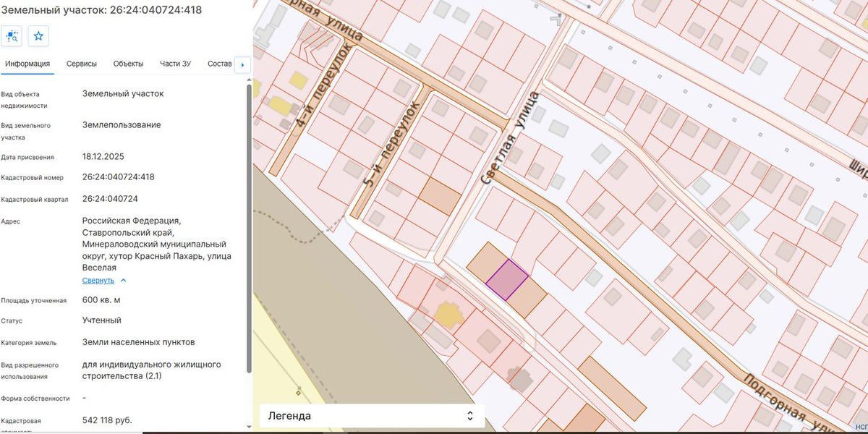This screenshot has width=868, height=434.
Task: Click the area value 600 кв. м
Action: point(101,300)
